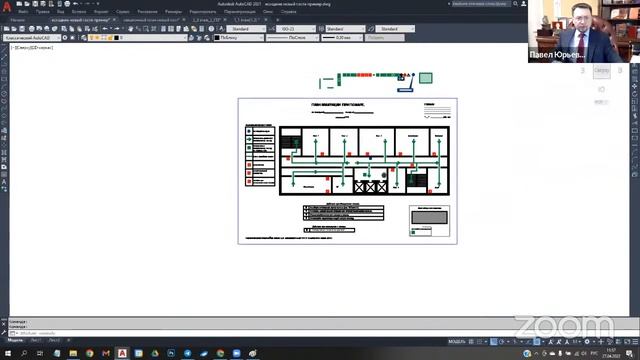Screen dimensions: 640x360
Task: Open a new drawing tab with plus
Action: [x=278, y=20]
